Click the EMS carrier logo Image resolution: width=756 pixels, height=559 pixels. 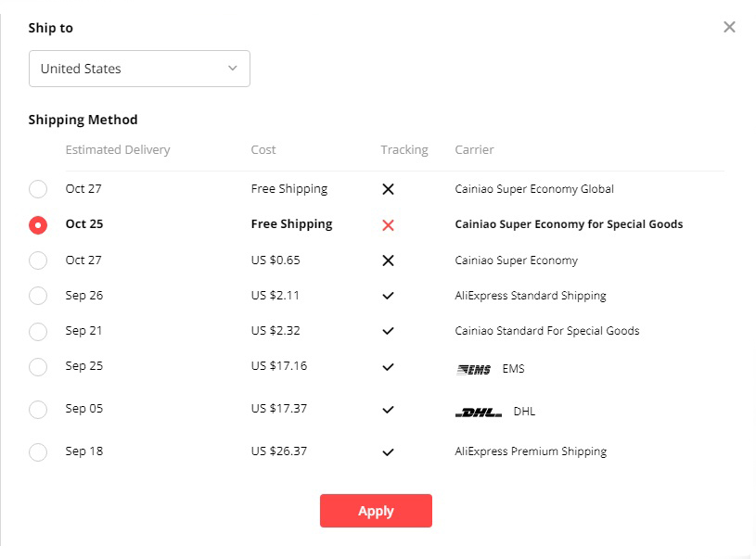474,369
